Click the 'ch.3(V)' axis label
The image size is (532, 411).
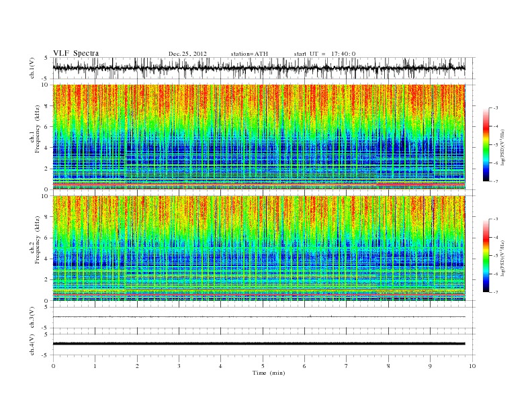coord(32,318)
